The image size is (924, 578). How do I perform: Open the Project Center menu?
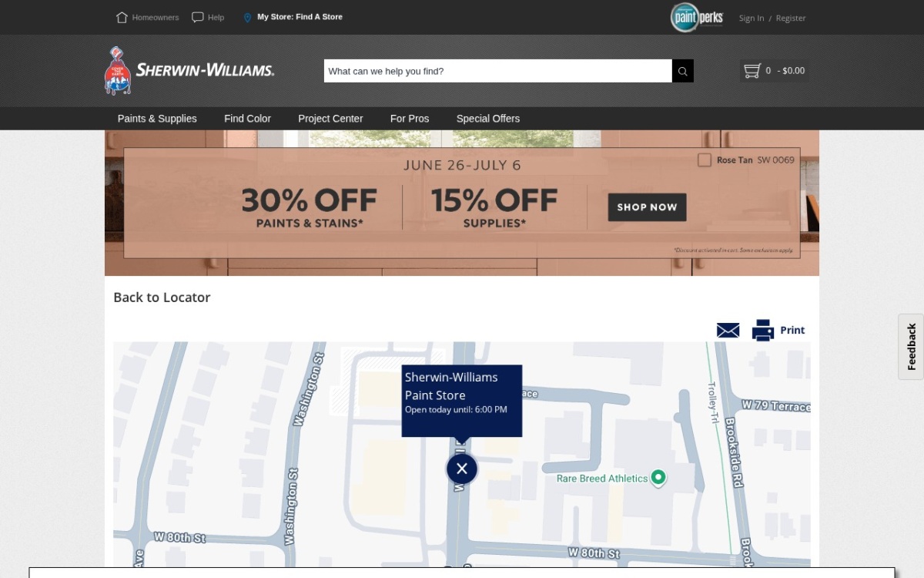coord(330,119)
